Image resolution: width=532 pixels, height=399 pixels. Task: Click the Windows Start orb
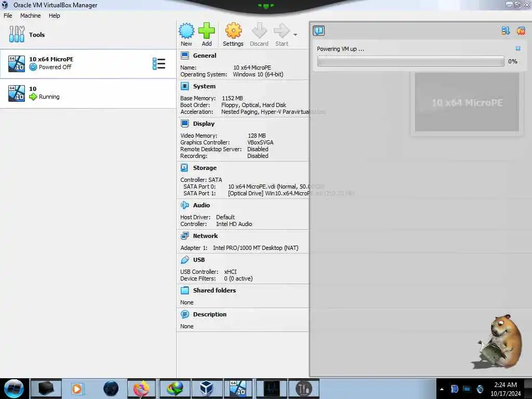point(14,389)
